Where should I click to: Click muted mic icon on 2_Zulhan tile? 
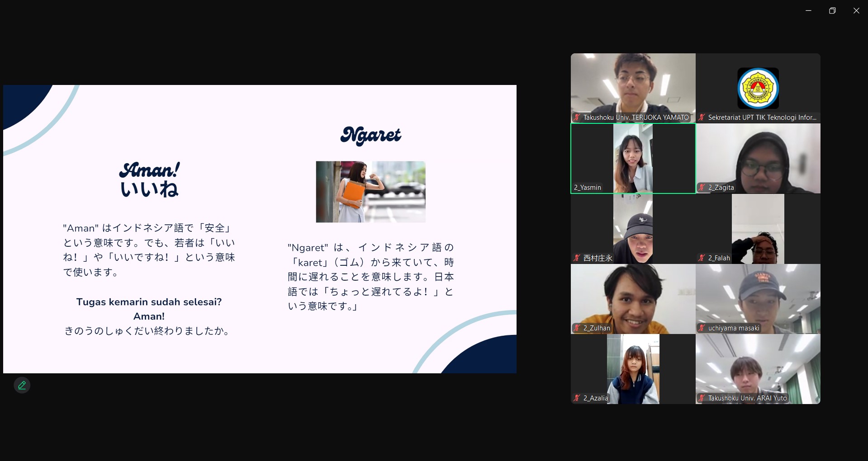(x=577, y=328)
